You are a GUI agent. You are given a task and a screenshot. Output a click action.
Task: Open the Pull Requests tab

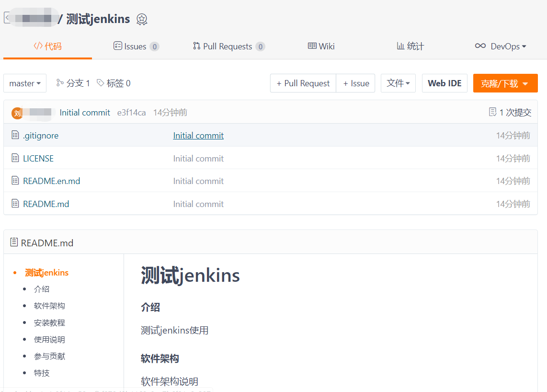pyautogui.click(x=229, y=46)
